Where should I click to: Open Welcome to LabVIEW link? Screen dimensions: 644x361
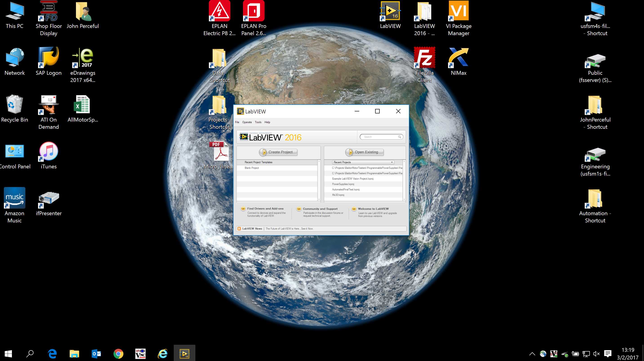click(373, 209)
